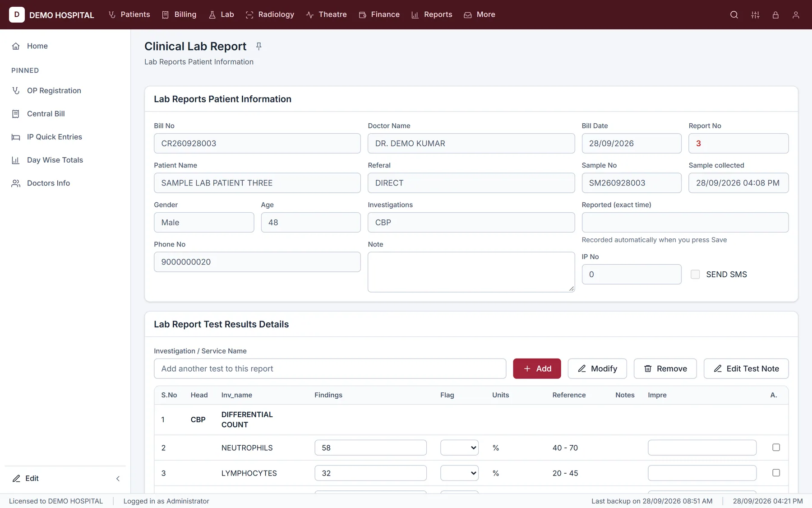Click Edit at sidebar bottom
812x508 pixels.
point(26,478)
